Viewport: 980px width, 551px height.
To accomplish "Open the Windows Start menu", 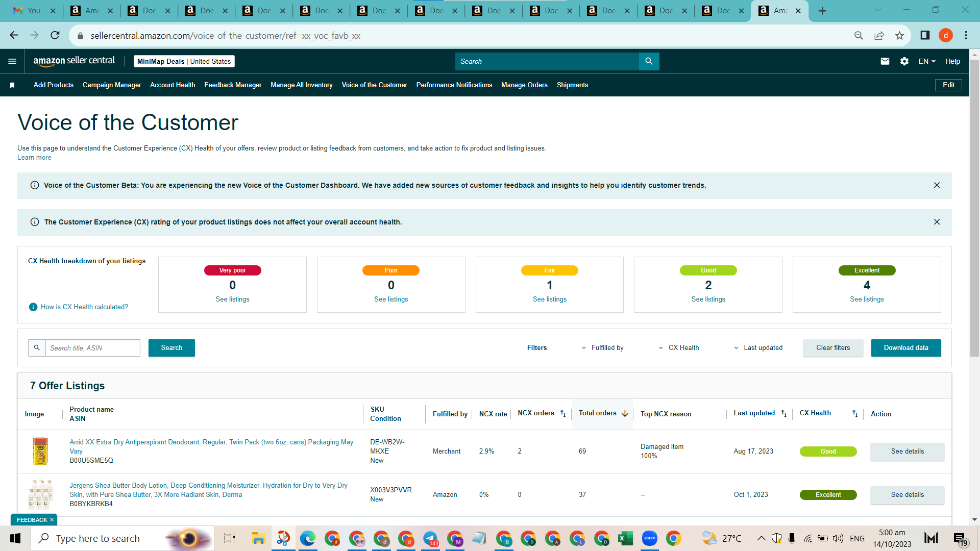I will click(15, 538).
